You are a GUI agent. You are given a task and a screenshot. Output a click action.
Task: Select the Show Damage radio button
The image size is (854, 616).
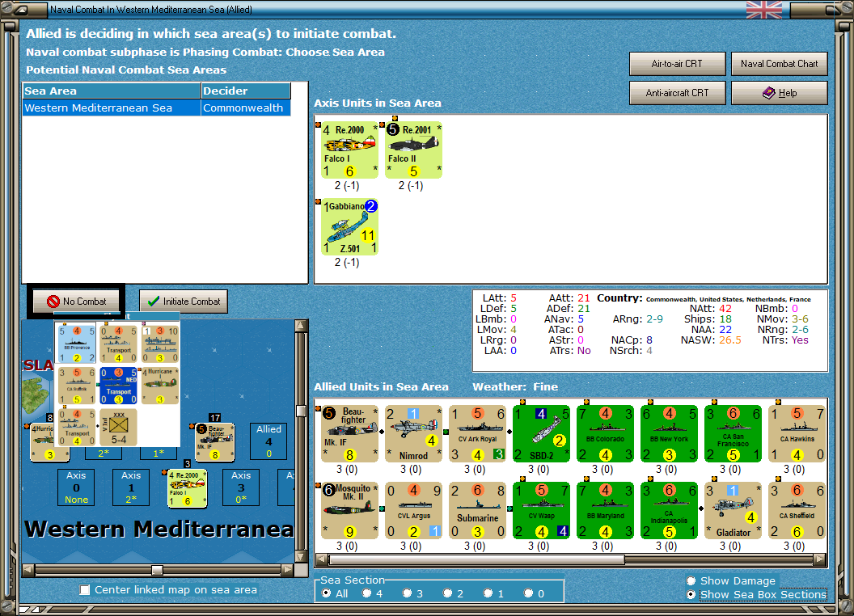[x=691, y=580]
